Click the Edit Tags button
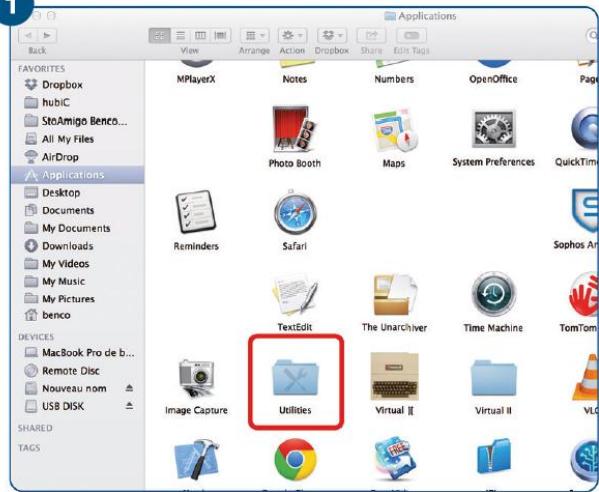Image resolution: width=599 pixels, height=492 pixels. (x=411, y=36)
